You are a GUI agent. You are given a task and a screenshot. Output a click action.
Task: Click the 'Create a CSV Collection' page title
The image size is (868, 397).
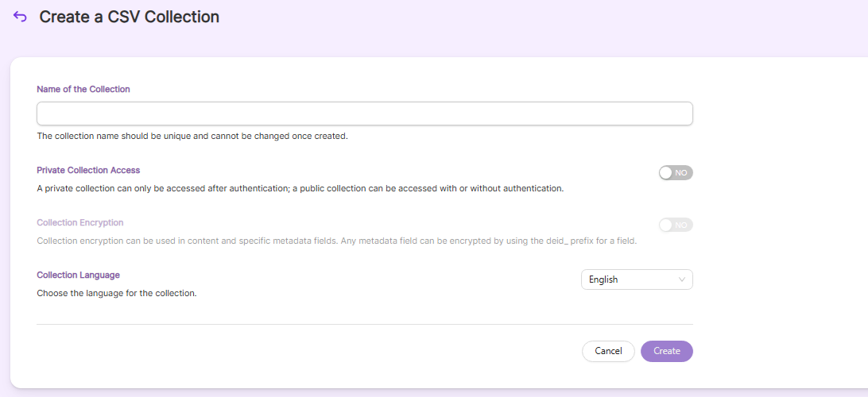(x=129, y=17)
